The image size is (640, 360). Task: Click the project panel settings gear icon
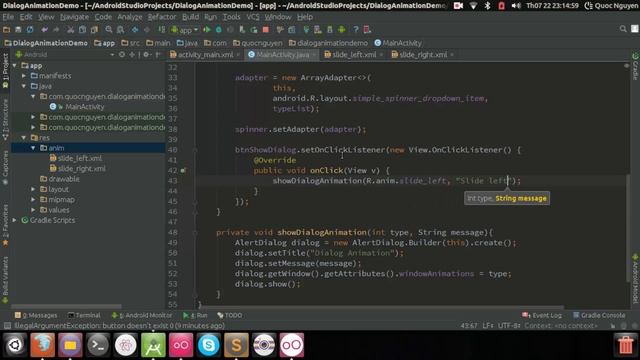(x=146, y=54)
